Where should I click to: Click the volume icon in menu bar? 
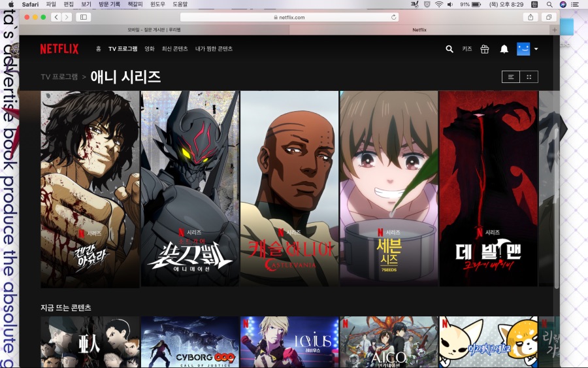point(450,4)
